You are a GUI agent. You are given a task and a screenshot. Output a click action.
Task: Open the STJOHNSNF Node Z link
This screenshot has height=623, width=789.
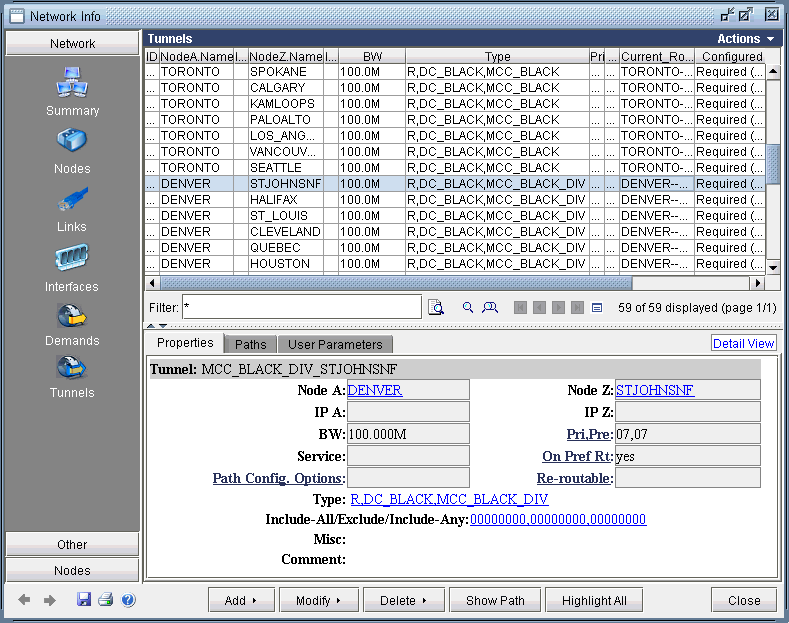click(x=655, y=390)
